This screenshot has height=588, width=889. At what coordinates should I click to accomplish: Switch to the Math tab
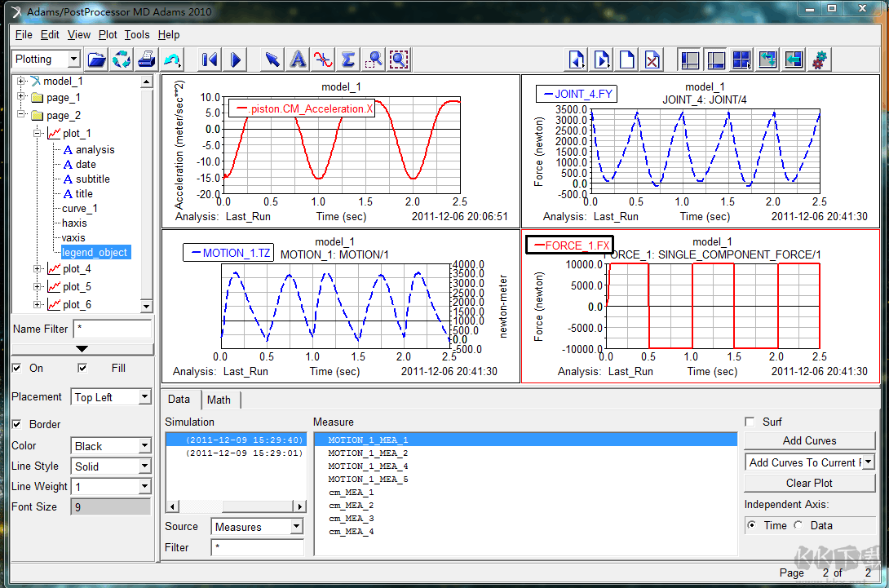click(x=219, y=400)
